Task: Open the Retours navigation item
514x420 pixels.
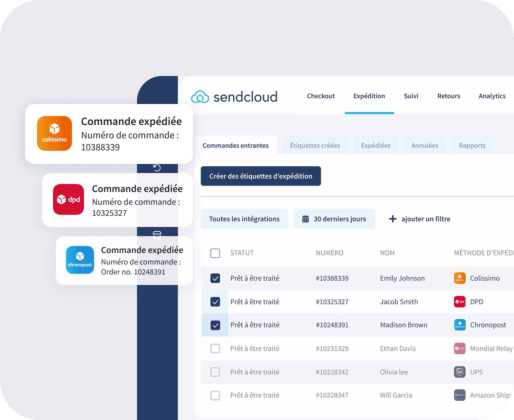Action: tap(449, 96)
